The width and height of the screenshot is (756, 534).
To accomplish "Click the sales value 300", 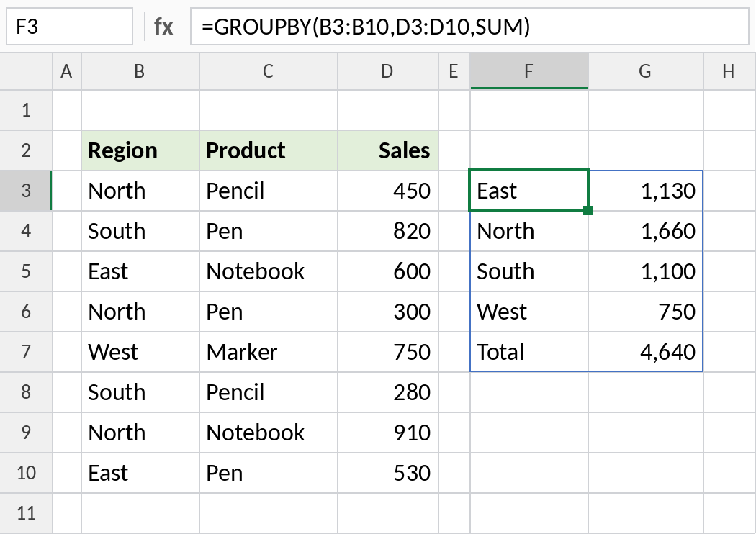I will (388, 312).
